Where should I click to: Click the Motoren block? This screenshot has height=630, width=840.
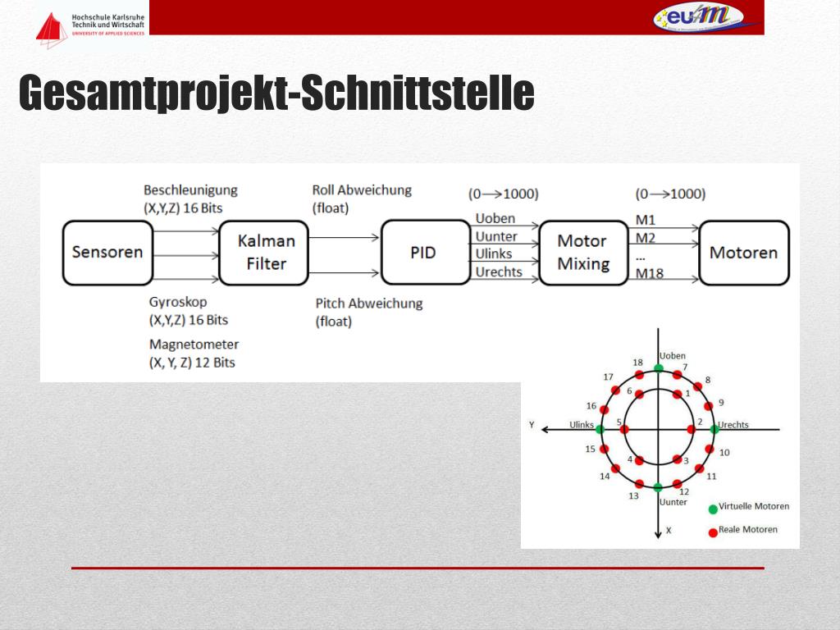pos(744,253)
